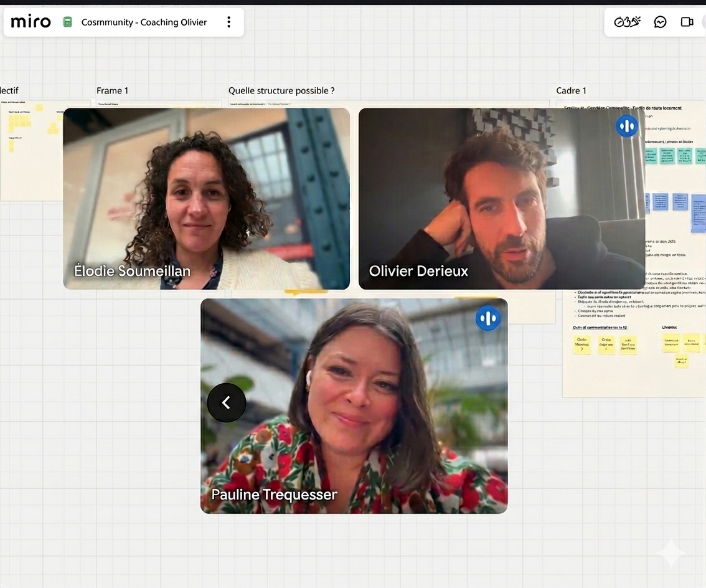The height and width of the screenshot is (588, 706).
Task: Open the reactions panel in the top toolbar
Action: tap(626, 21)
